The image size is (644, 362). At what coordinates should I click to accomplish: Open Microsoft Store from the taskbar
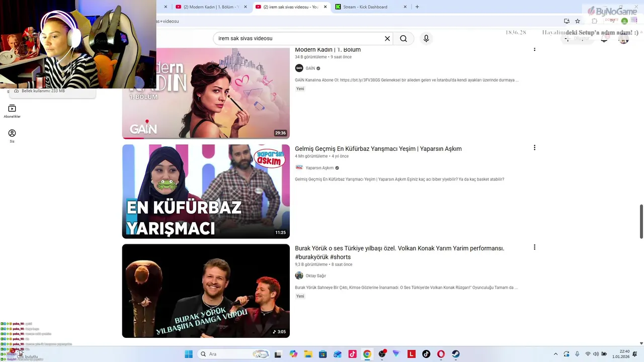pyautogui.click(x=323, y=354)
